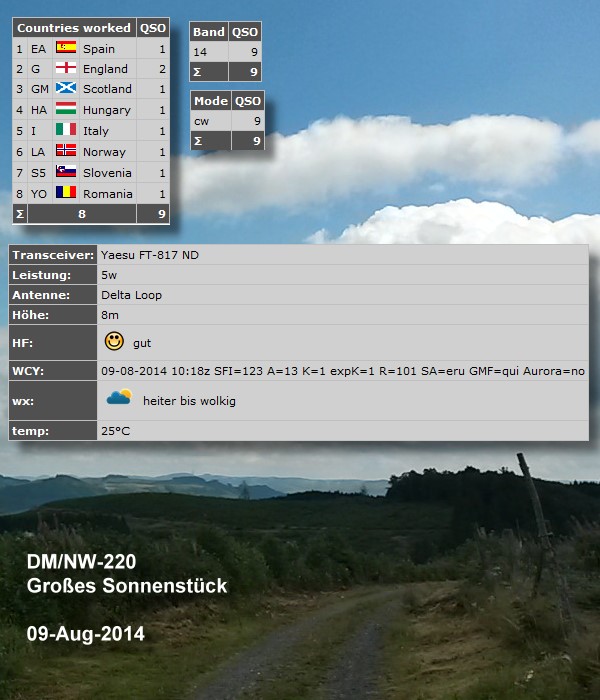The width and height of the screenshot is (600, 700).
Task: Click the Romania flag icon
Action: pyautogui.click(x=66, y=193)
